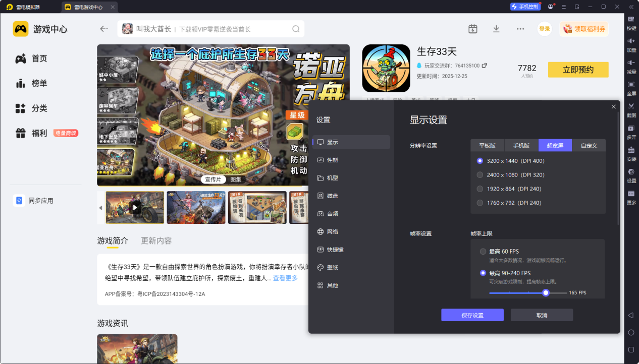This screenshot has width=639, height=364.
Task: Click the 保存设置 button
Action: [x=472, y=315]
